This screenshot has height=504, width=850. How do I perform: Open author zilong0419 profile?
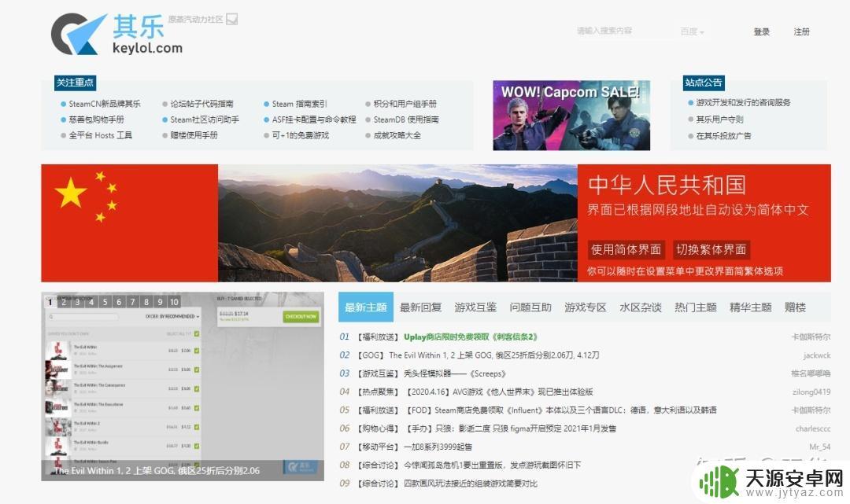[811, 392]
